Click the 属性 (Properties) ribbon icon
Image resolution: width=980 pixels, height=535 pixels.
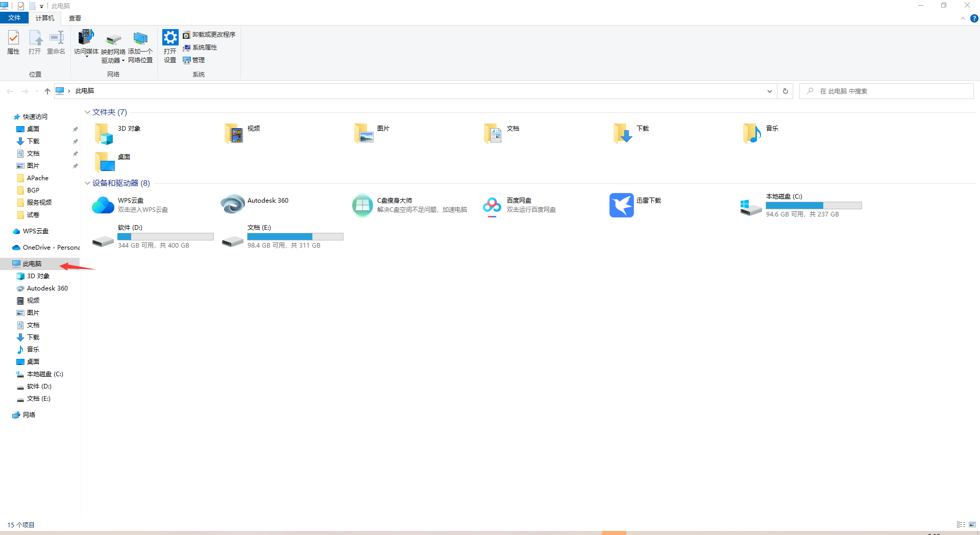pyautogui.click(x=13, y=42)
